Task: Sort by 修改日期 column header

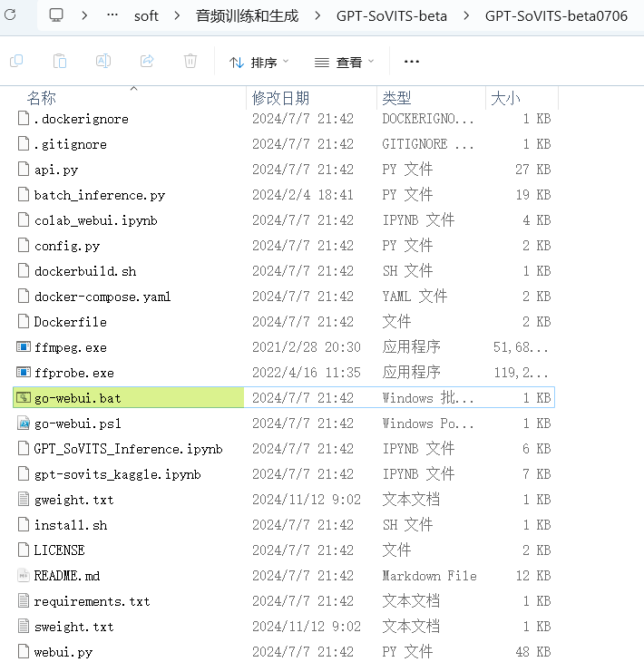Action: tap(281, 98)
